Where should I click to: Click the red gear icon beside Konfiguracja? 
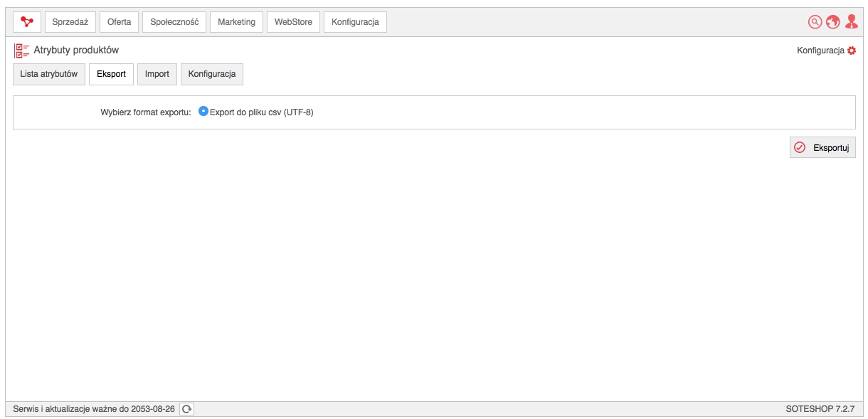[852, 51]
